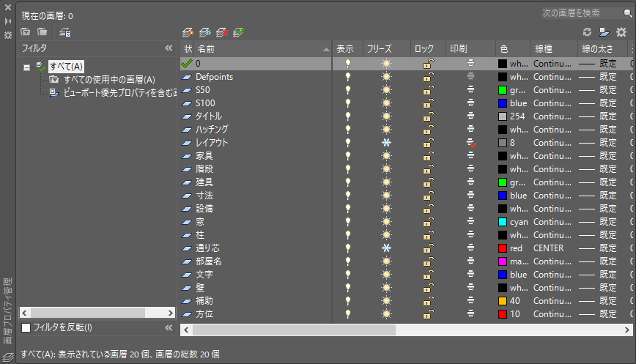636x364 pixels.
Task: Select すべての使用中の画層(A) filter
Action: [109, 80]
